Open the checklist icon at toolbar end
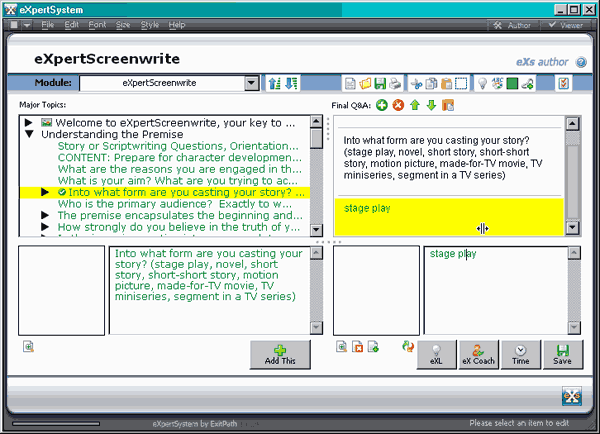Image resolution: width=600 pixels, height=434 pixels. click(x=563, y=83)
